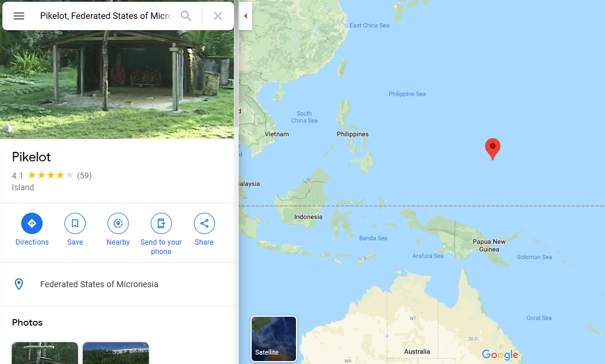
Task: Click the Philippines label on the map
Action: click(353, 134)
